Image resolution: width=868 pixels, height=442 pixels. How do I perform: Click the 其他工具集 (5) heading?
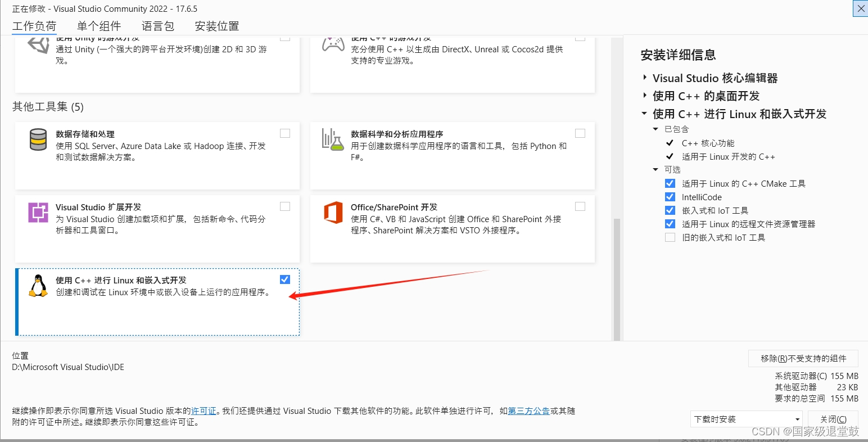[x=48, y=107]
